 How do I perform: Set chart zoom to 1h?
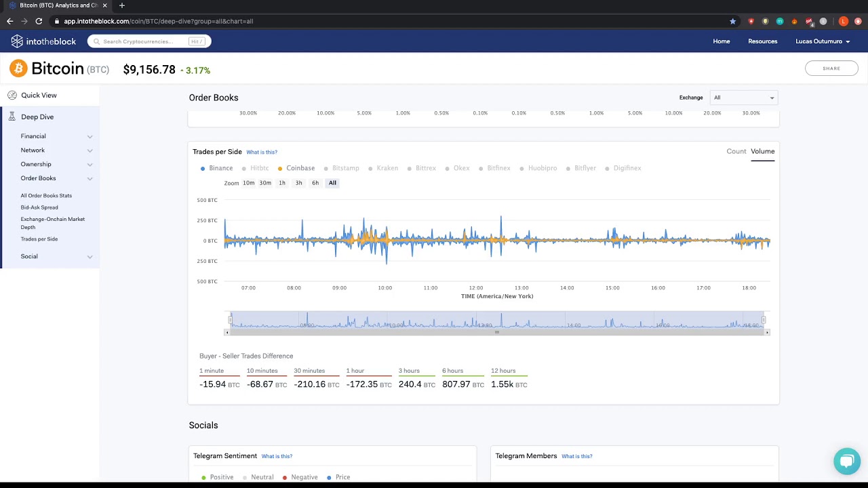(282, 183)
